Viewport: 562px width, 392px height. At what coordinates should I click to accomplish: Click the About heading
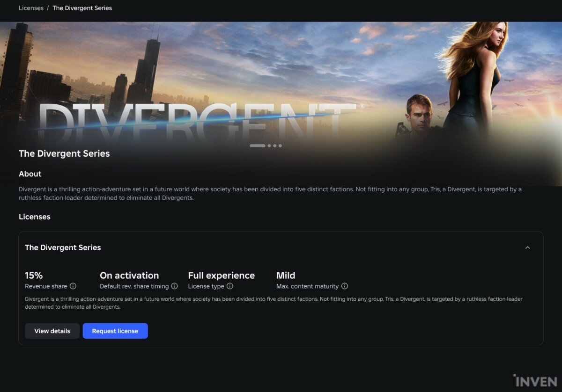(x=30, y=174)
